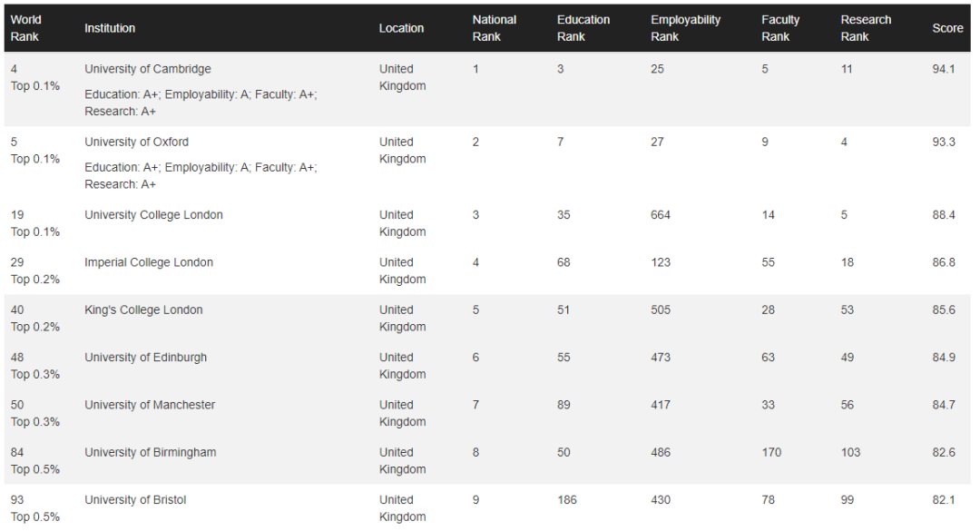Open the University of Cambridge link
The width and height of the screenshot is (980, 531).
(x=147, y=69)
